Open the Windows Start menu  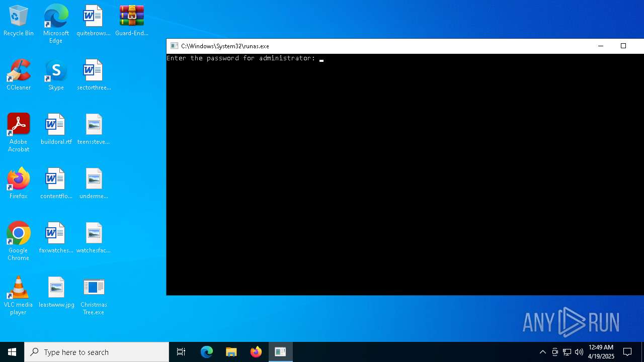[12, 352]
